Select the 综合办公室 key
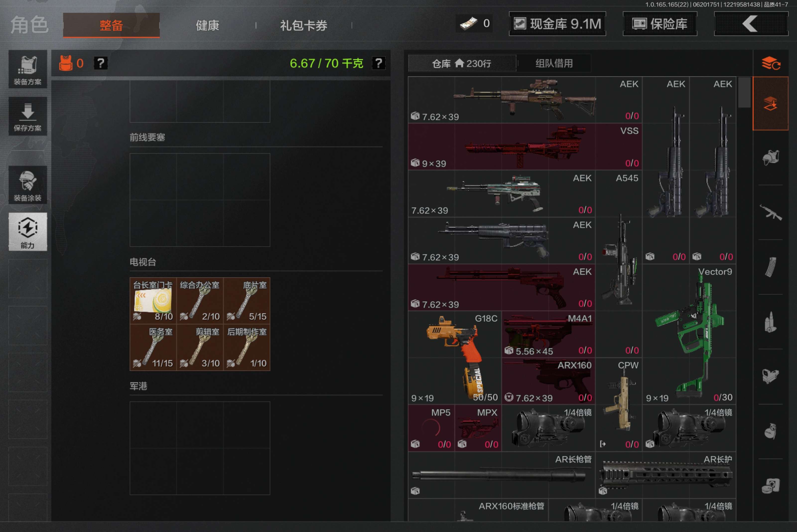This screenshot has height=532, width=797. (200, 301)
